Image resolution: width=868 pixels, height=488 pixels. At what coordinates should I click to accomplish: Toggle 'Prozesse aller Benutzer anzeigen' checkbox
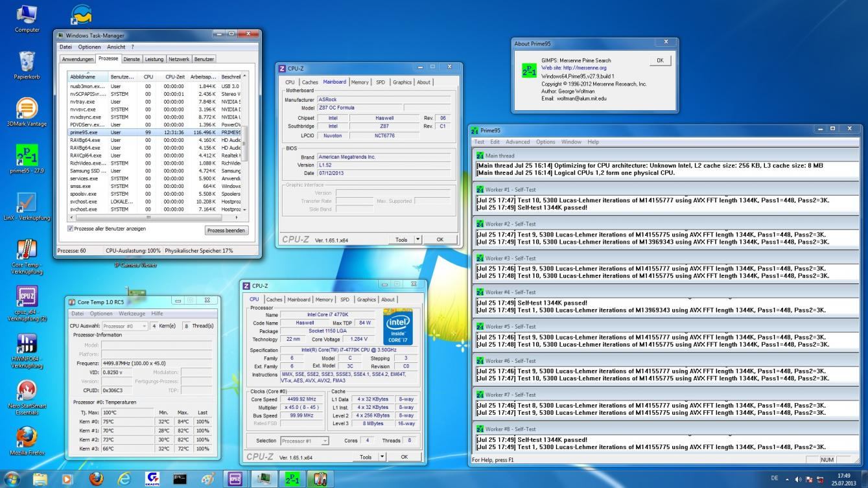tap(71, 229)
